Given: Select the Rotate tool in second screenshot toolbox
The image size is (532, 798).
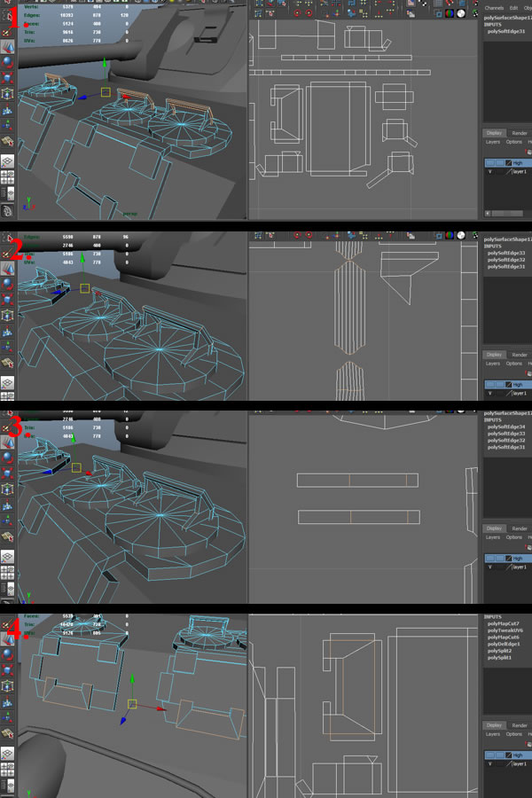Looking at the screenshot, I should click(x=7, y=284).
